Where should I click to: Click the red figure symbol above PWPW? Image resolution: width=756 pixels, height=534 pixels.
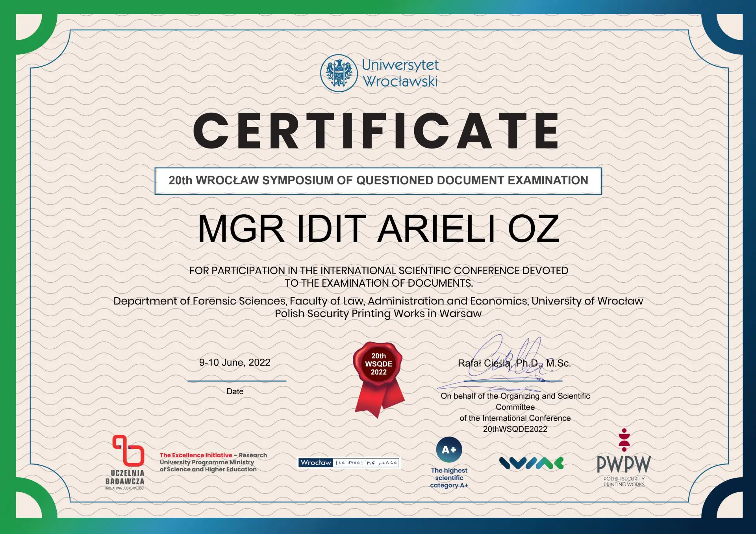click(x=624, y=440)
